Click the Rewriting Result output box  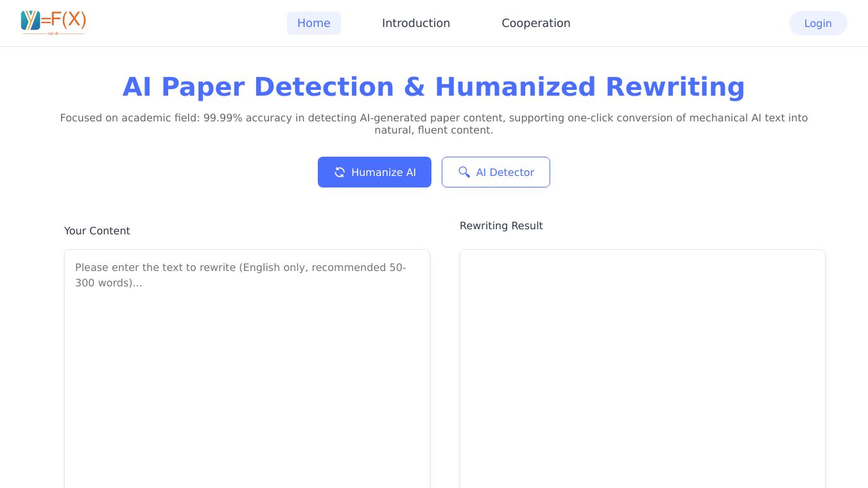tap(643, 369)
